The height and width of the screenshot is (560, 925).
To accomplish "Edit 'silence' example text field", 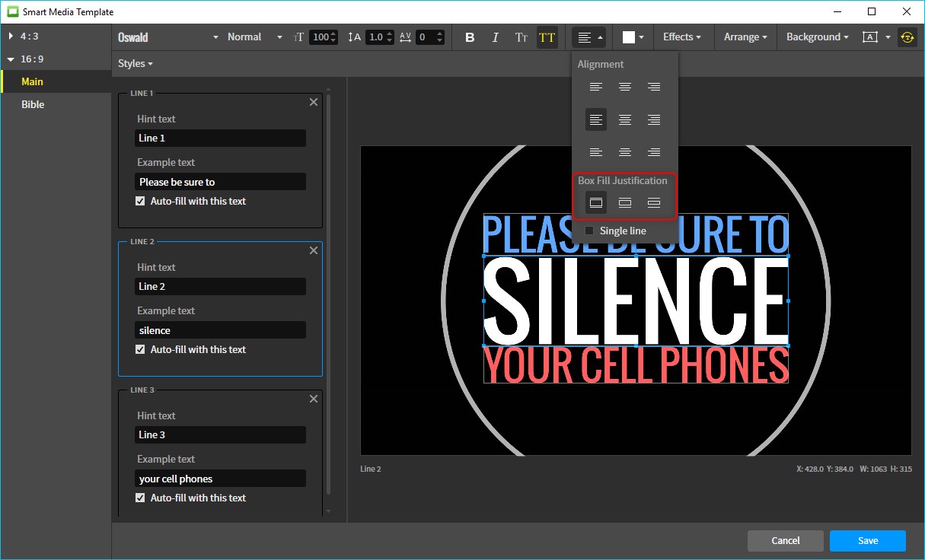I will tap(220, 330).
